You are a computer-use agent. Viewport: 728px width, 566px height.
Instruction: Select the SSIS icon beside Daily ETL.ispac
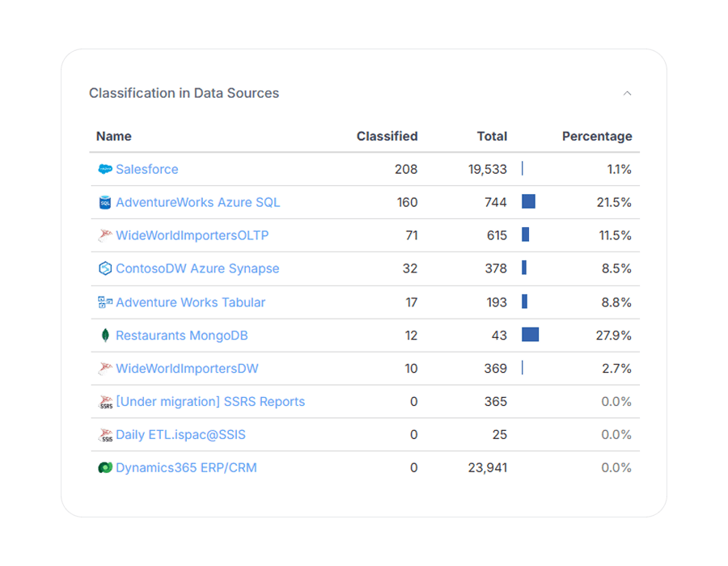pos(104,434)
